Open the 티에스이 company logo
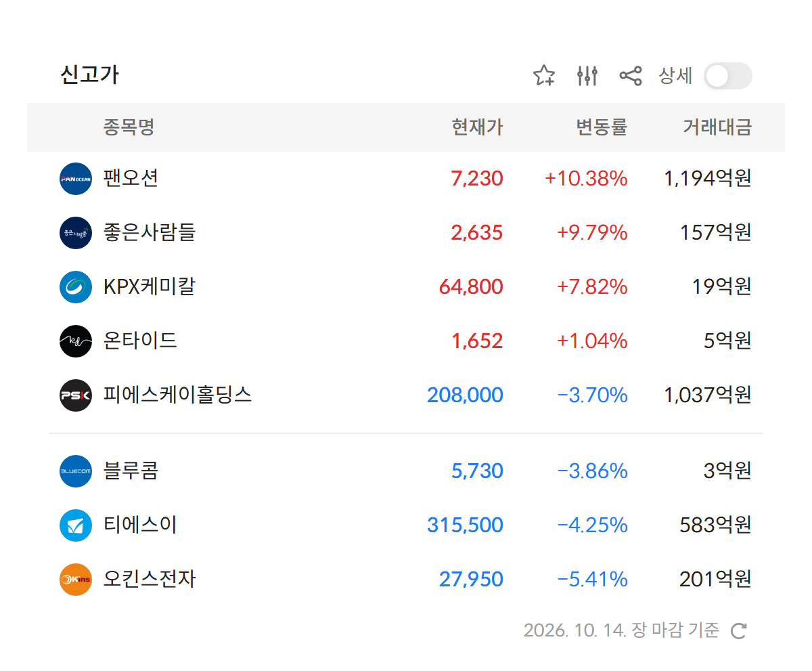Screen dimensions: 812x671 click(x=76, y=525)
